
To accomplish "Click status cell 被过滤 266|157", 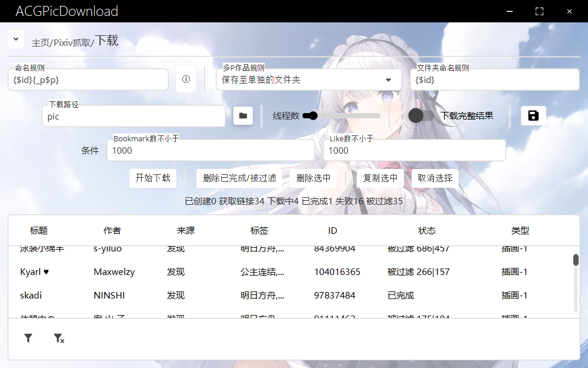I will click(419, 272).
